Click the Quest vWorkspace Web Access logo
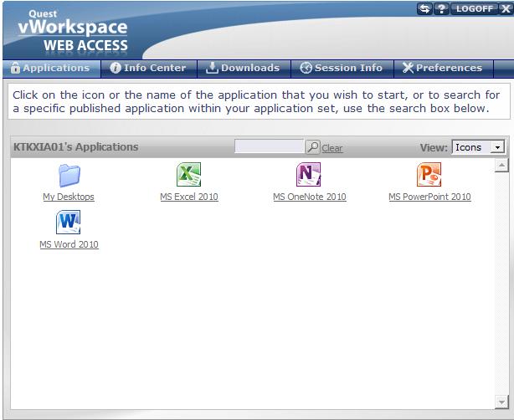The width and height of the screenshot is (514, 420). click(x=73, y=30)
